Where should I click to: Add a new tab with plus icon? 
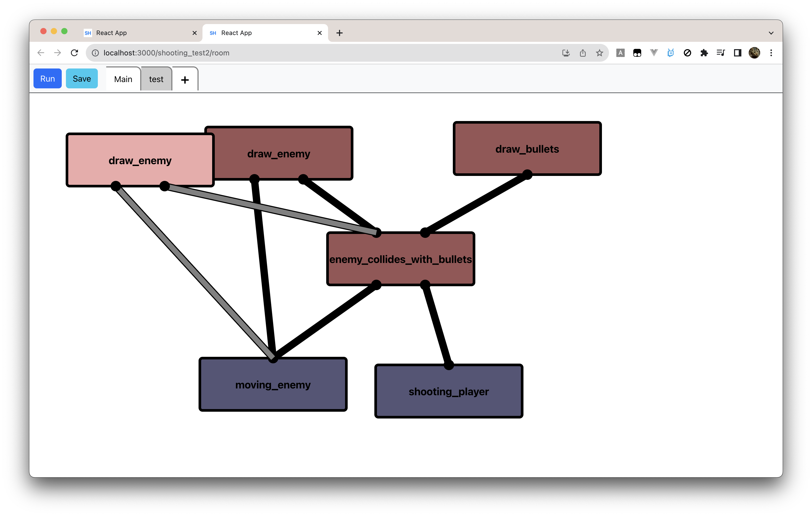point(185,79)
